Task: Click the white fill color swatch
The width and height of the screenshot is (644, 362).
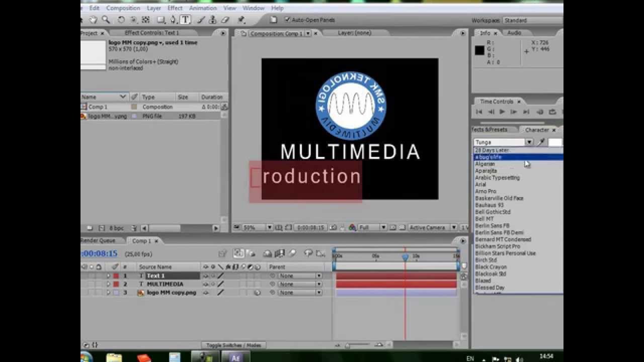Action: [x=555, y=142]
